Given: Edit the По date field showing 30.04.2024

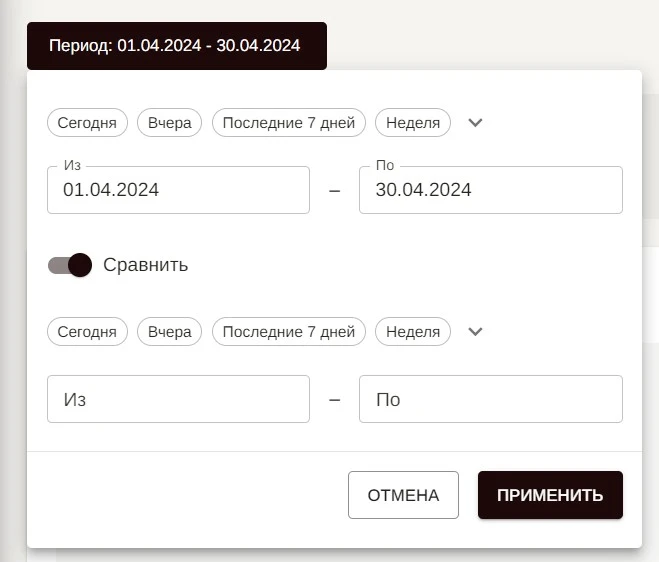Looking at the screenshot, I should pyautogui.click(x=491, y=190).
